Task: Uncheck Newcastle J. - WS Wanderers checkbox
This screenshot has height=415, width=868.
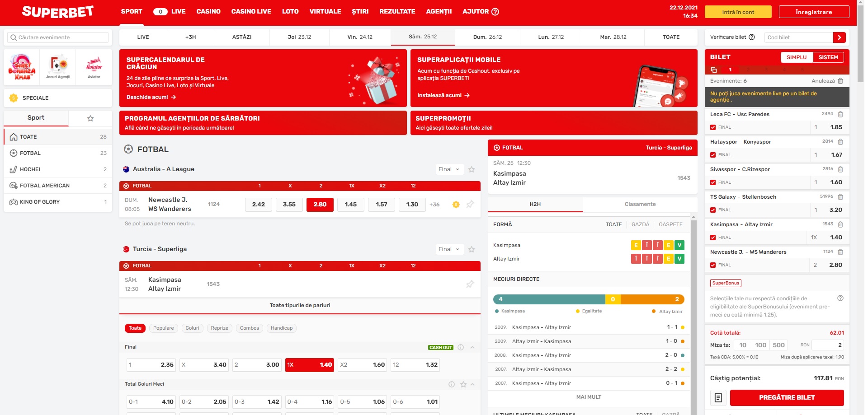Action: (713, 265)
